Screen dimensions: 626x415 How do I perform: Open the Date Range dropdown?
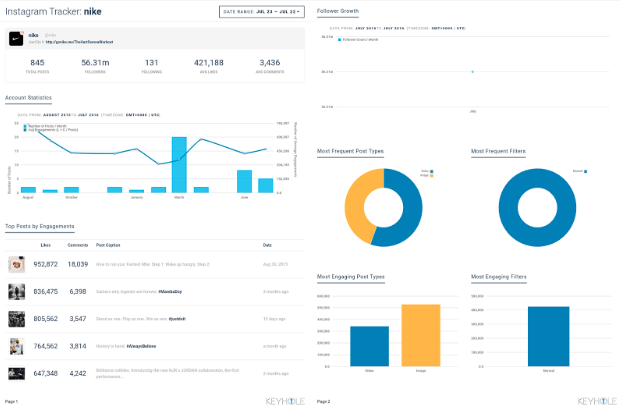point(261,12)
